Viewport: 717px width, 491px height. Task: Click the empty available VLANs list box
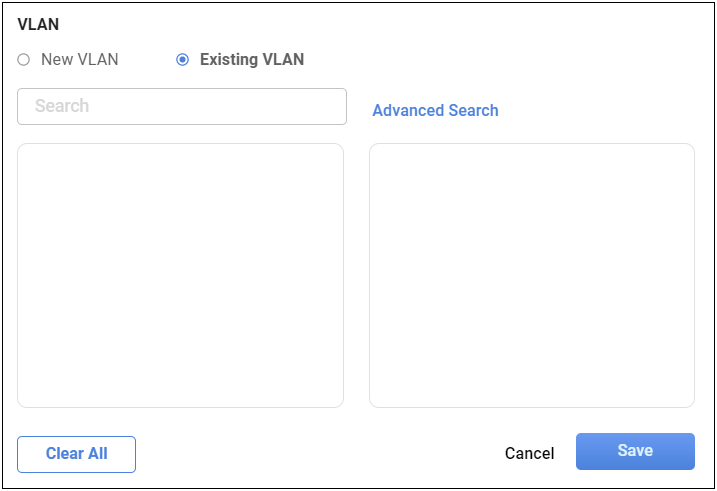point(180,275)
